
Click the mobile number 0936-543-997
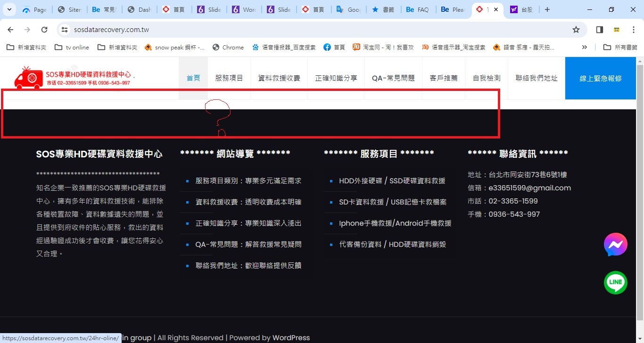(x=514, y=214)
